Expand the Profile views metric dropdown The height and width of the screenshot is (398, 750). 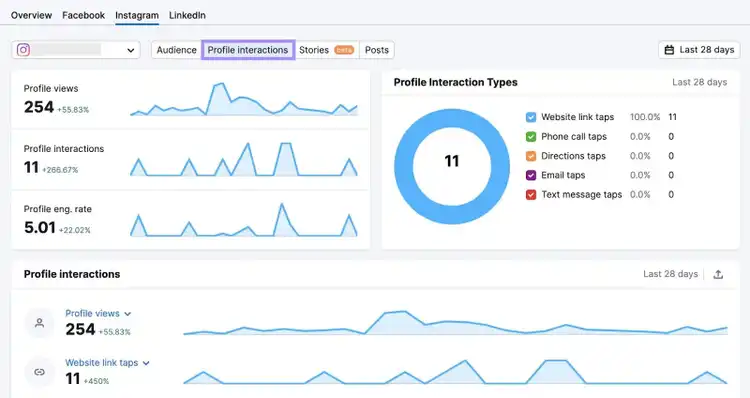(98, 314)
